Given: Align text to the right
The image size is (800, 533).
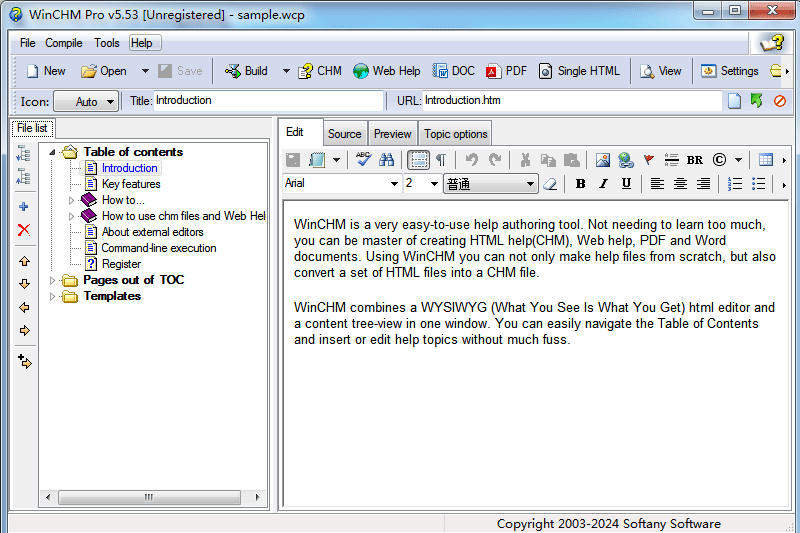Looking at the screenshot, I should pos(703,184).
